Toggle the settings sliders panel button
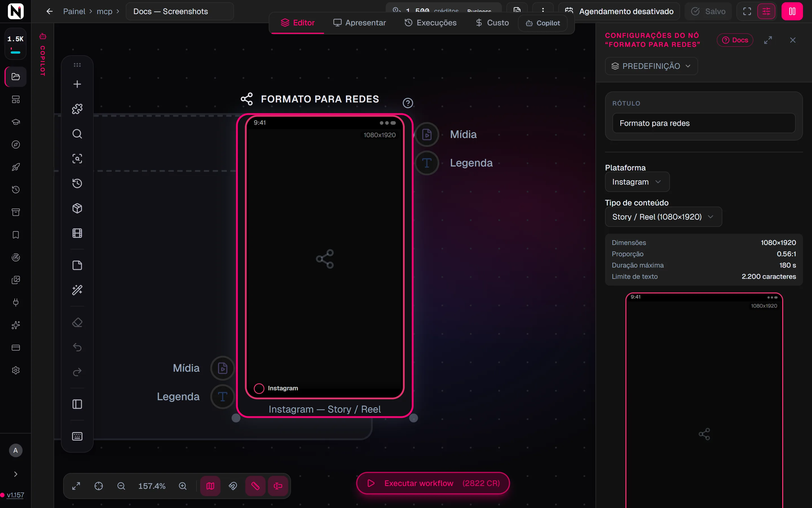The image size is (812, 508). click(766, 11)
